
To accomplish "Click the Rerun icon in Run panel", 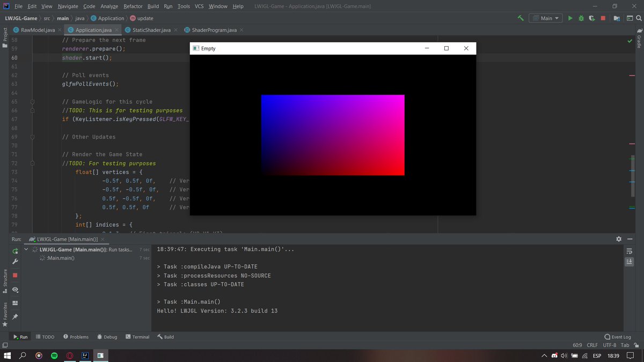I will point(15,250).
